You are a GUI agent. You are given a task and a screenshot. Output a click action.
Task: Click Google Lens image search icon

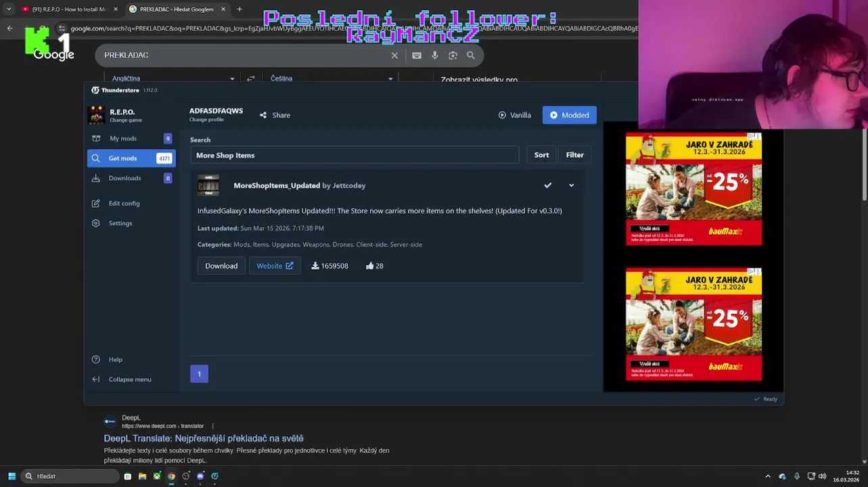[x=453, y=55]
